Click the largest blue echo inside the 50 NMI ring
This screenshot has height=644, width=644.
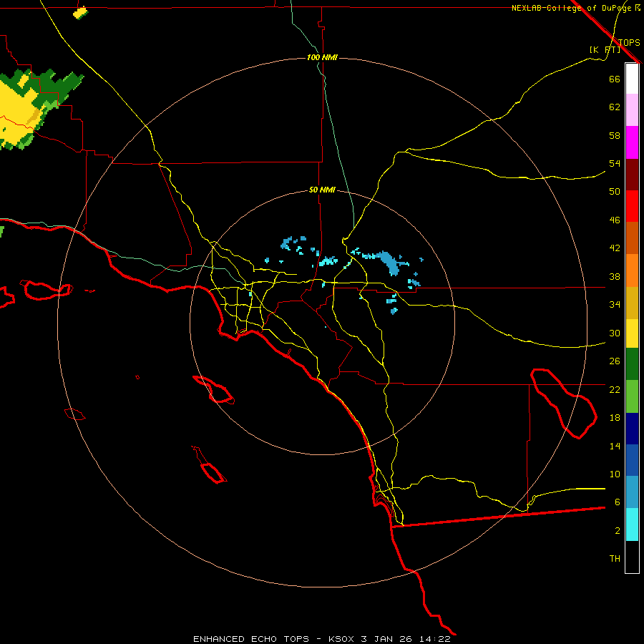[x=388, y=262]
